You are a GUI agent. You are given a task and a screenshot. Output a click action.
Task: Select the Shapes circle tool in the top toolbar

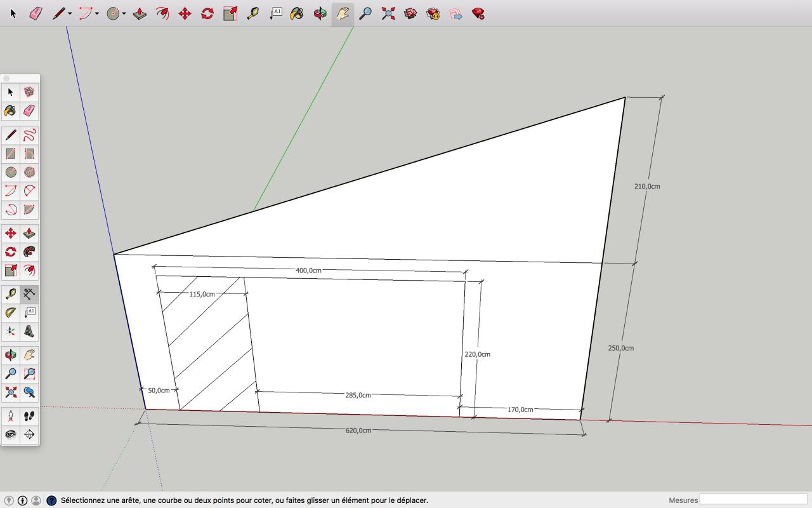click(113, 13)
